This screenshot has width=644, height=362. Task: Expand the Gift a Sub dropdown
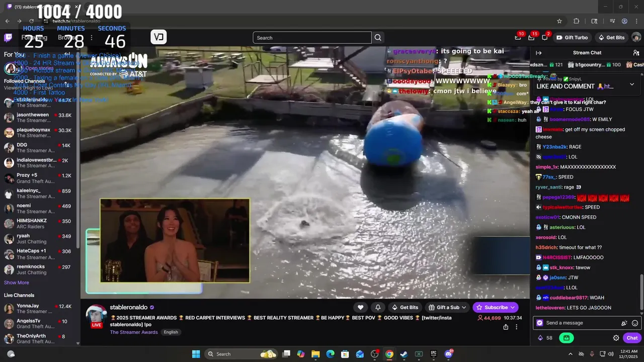[x=463, y=307]
